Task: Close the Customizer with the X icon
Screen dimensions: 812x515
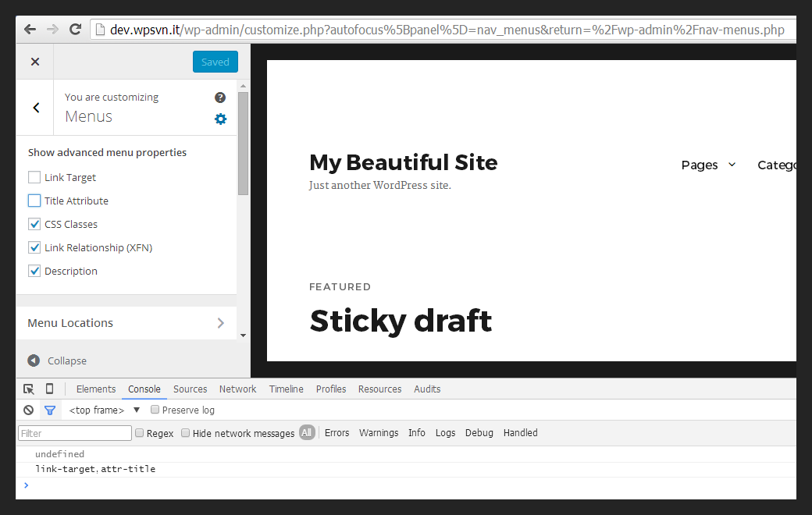Action: [x=35, y=62]
